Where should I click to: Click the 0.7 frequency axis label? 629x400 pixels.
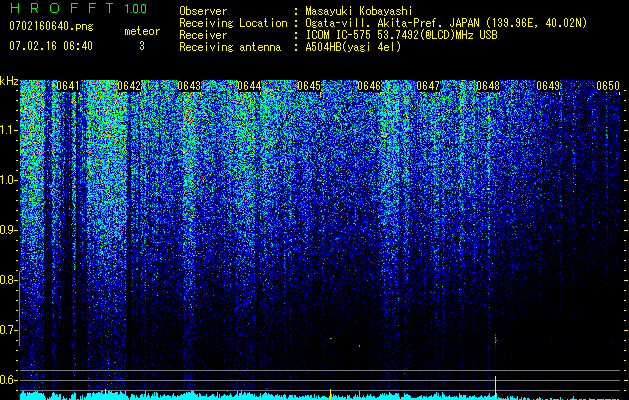(x=8, y=330)
